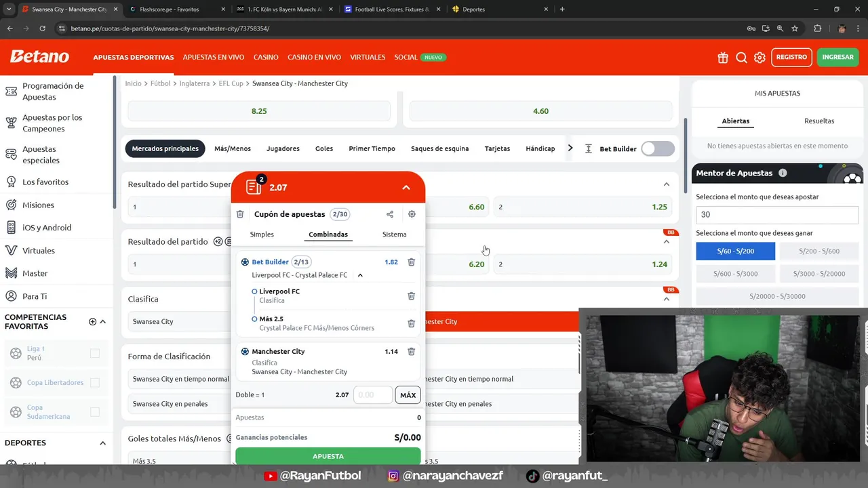Switch to Sistema tab in bet slip
Screen dimensions: 868x488
point(394,235)
